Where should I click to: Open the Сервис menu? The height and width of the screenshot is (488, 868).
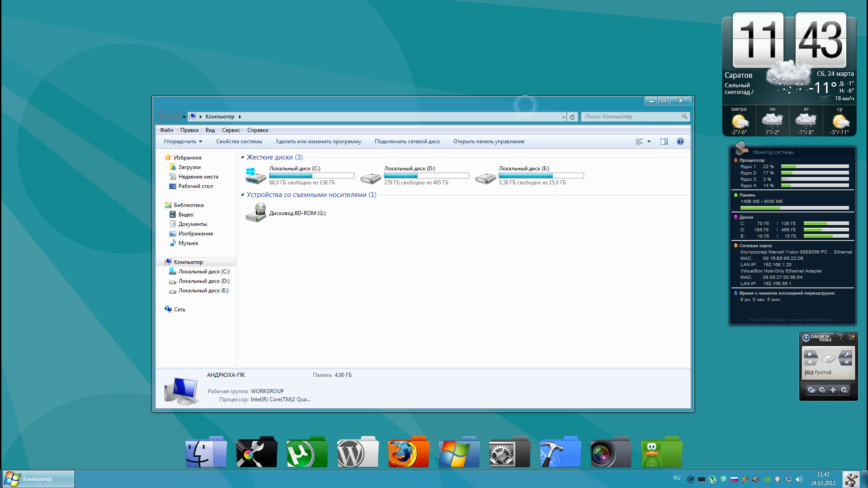(231, 130)
